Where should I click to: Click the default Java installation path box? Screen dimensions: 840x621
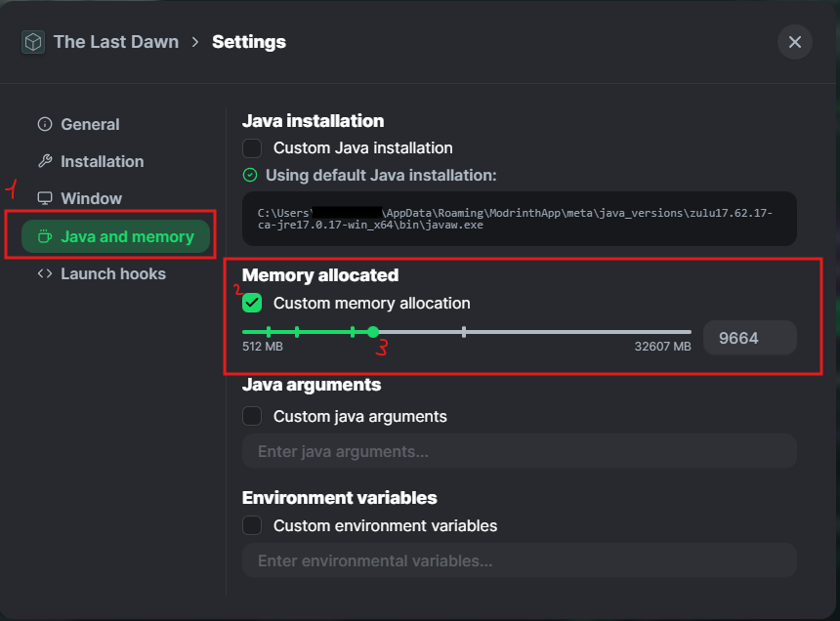[x=519, y=219]
